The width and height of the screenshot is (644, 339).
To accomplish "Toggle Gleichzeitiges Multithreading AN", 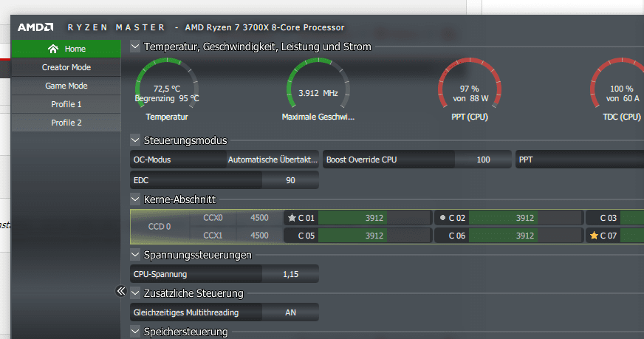I will 290,312.
